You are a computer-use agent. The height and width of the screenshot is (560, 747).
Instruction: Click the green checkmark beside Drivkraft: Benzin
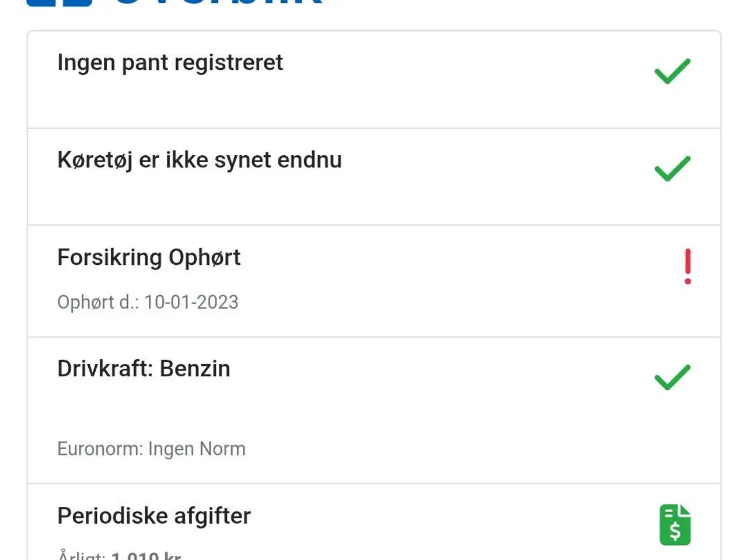(672, 377)
